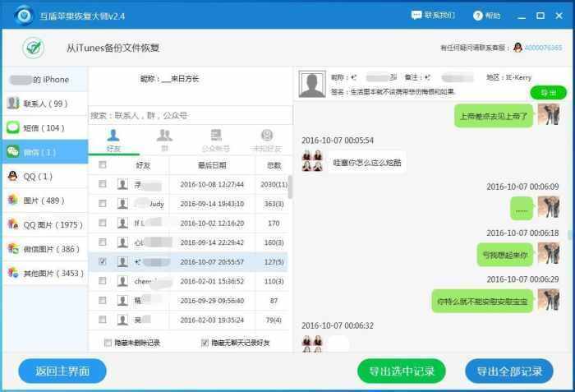Switch to the 群 groups tab

click(164, 141)
